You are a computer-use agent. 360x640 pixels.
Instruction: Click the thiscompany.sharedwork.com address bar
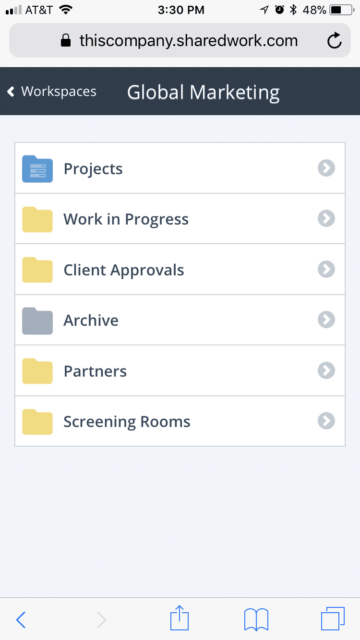[x=180, y=40]
